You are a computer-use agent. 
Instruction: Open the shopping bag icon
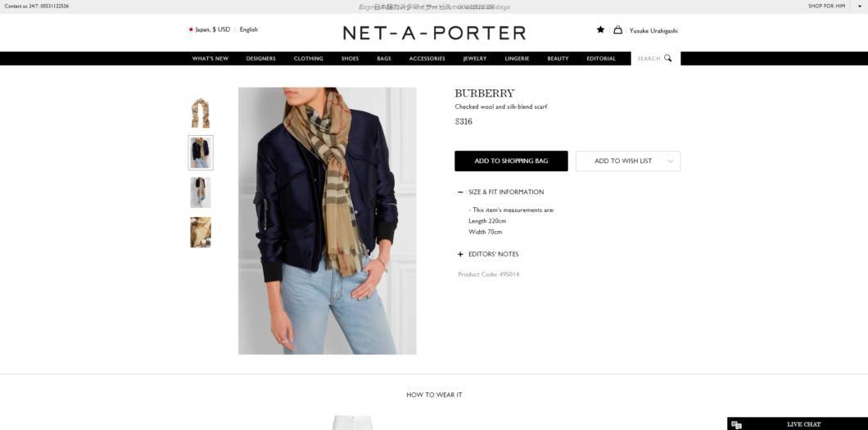617,29
